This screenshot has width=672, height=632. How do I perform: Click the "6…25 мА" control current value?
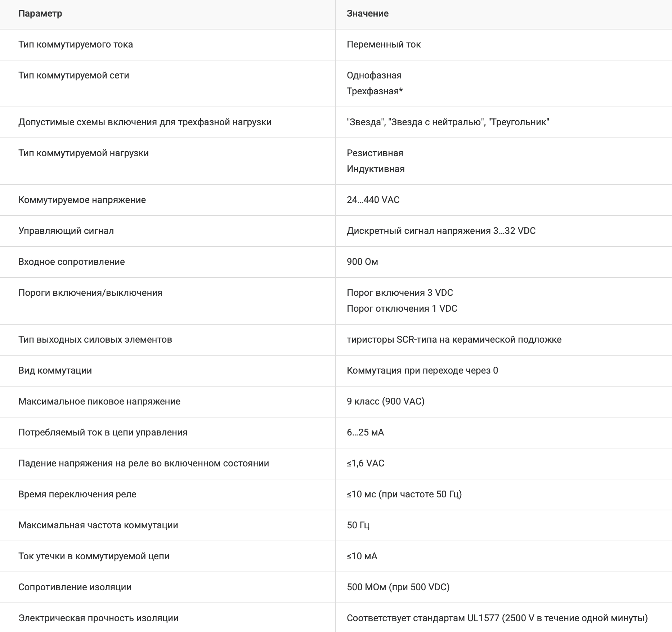tap(365, 433)
